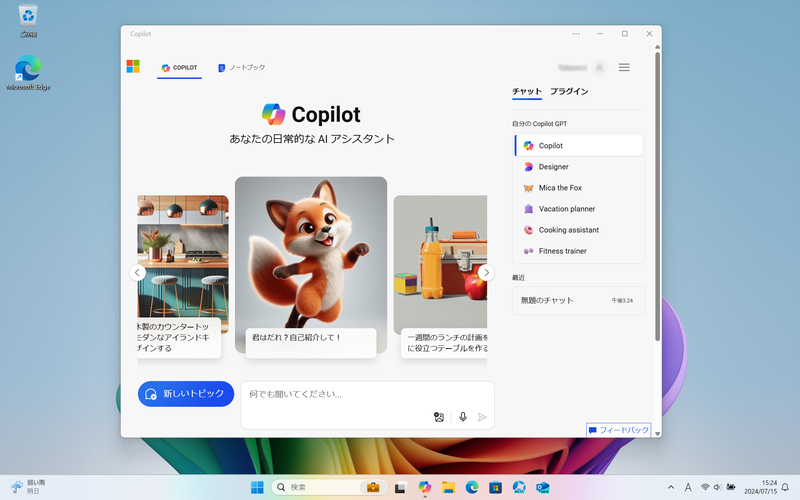The image size is (800, 500).
Task: Open Microsoft Store from the taskbar
Action: tap(495, 487)
